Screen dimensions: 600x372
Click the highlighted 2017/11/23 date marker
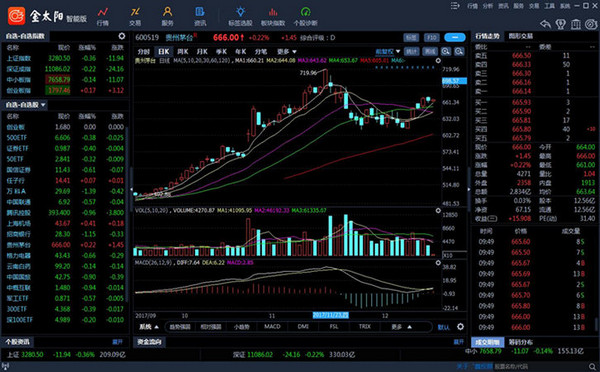click(331, 315)
